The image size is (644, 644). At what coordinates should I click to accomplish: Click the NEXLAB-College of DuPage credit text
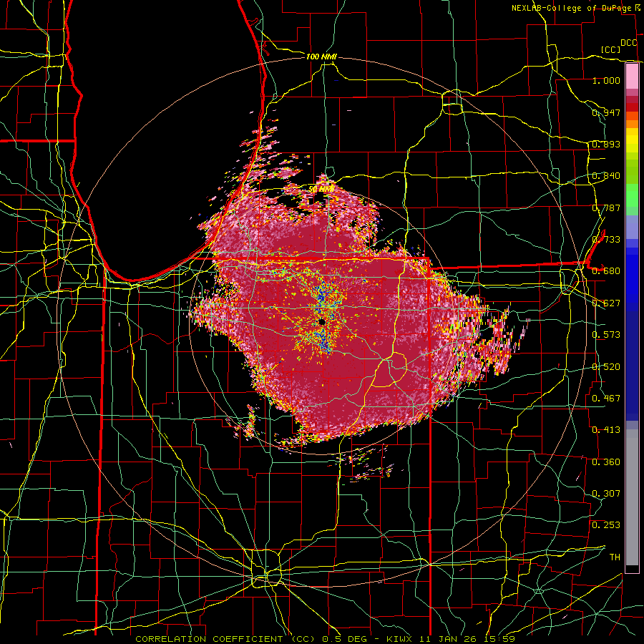point(572,8)
